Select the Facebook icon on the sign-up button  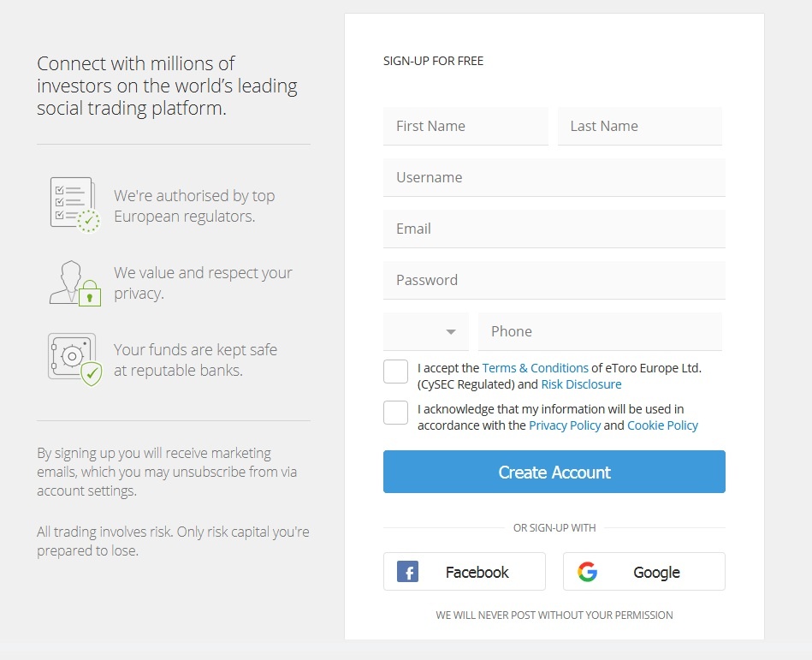tap(409, 571)
